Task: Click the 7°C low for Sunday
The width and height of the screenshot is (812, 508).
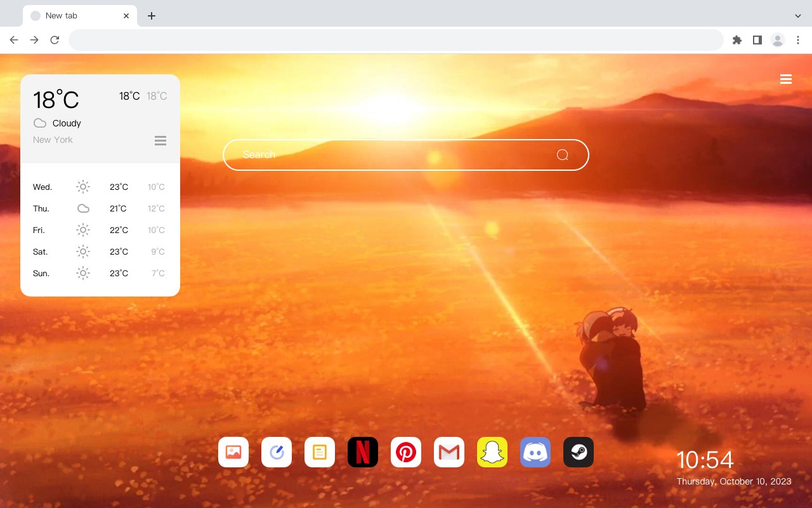Action: point(158,273)
